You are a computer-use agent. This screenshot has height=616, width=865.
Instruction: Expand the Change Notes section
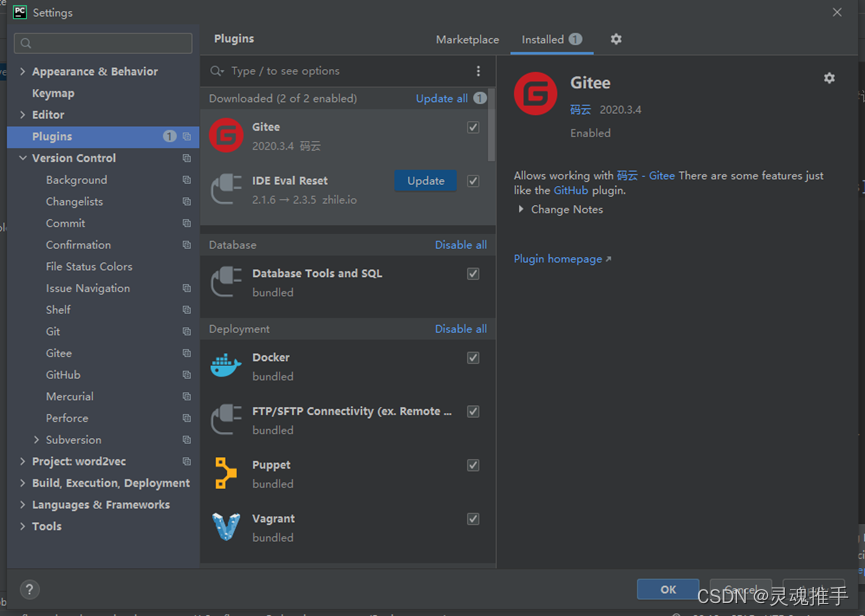pyautogui.click(x=521, y=210)
